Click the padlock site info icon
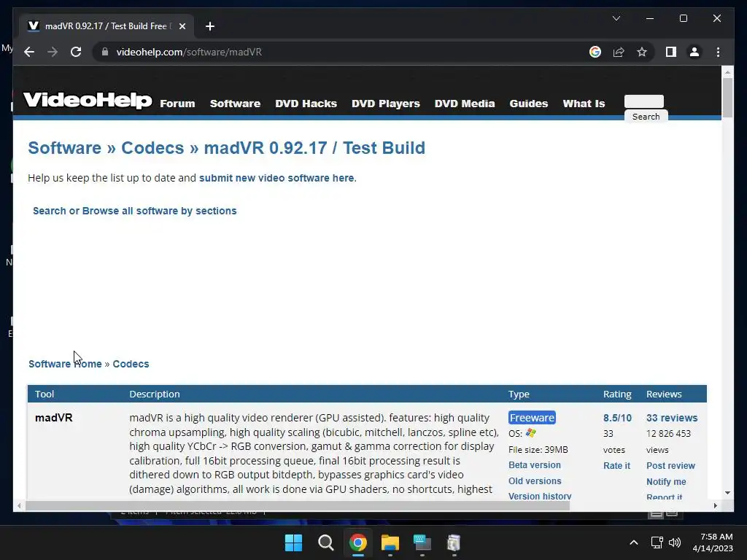Screen dimensions: 747x560 click(105, 52)
